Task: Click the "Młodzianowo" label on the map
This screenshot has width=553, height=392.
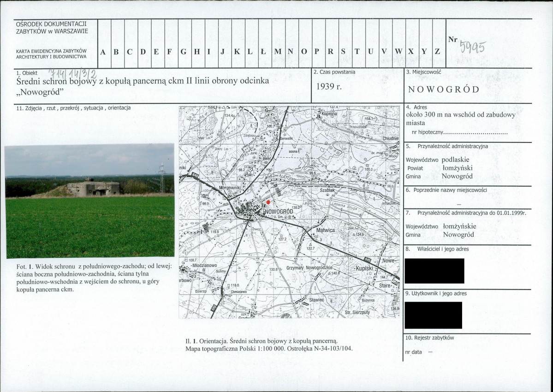Action: click(204, 266)
